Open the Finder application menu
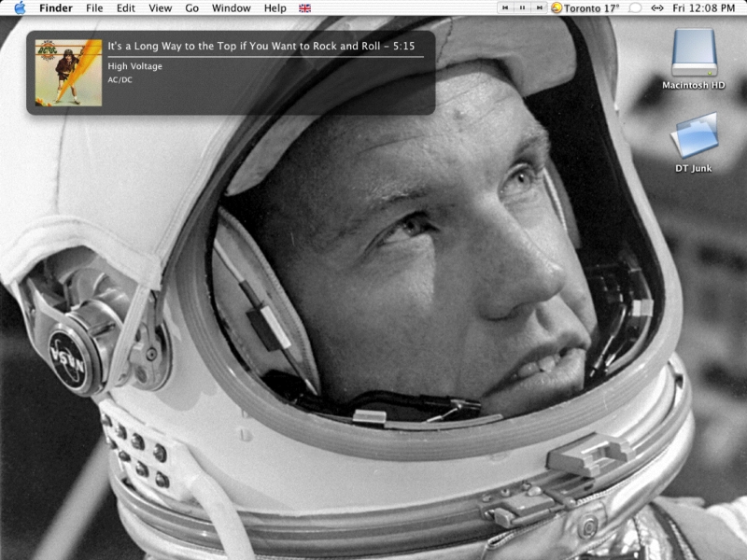Screen dimensions: 747x560 (56, 7)
